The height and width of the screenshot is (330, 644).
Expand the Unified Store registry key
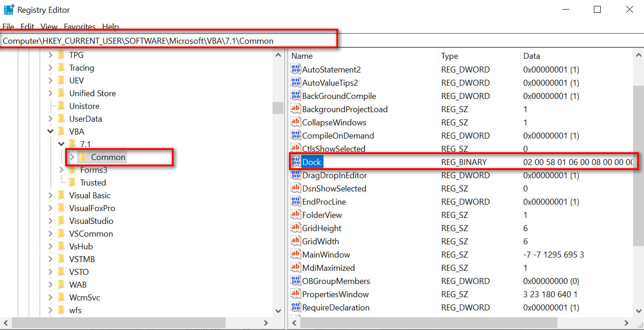click(51, 93)
